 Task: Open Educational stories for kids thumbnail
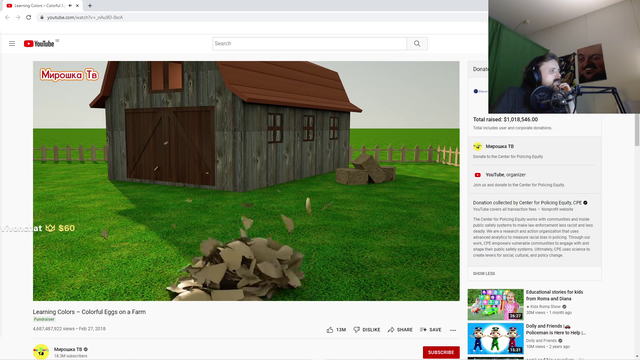point(496,304)
